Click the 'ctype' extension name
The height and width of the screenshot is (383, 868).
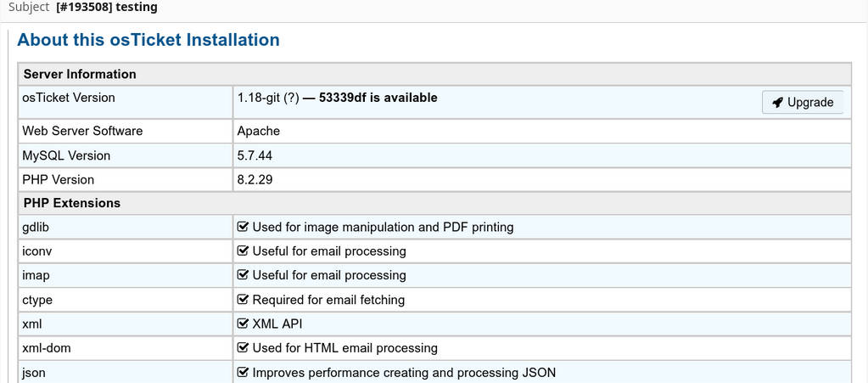tap(37, 299)
